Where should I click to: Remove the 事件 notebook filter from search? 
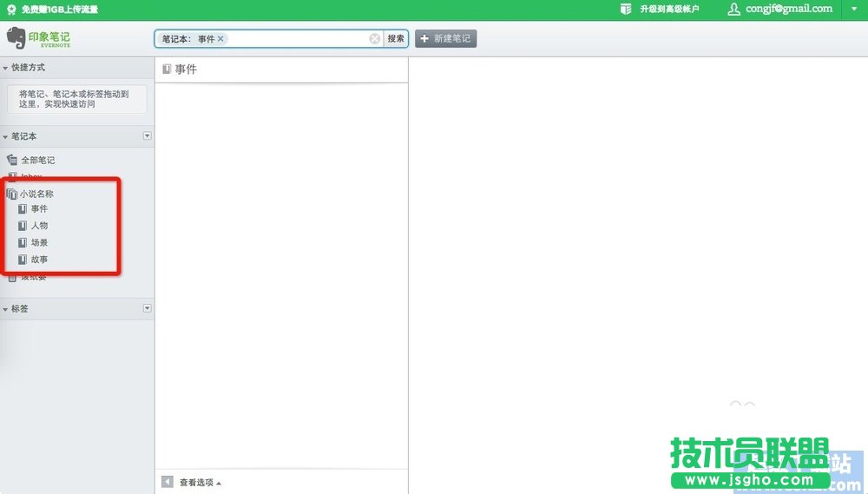[x=220, y=39]
